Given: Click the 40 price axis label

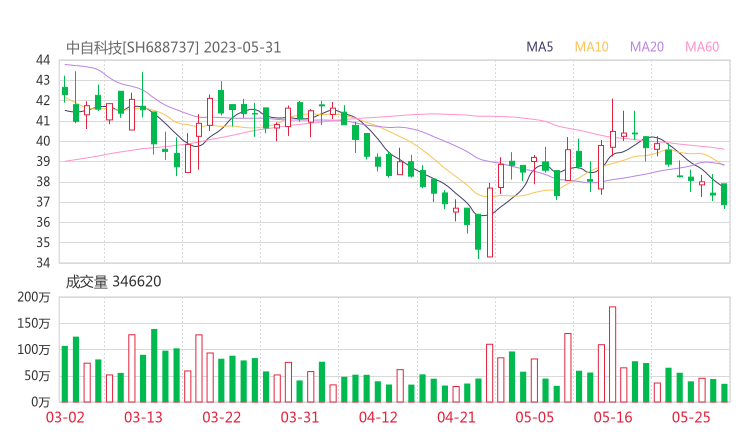Looking at the screenshot, I should tap(43, 141).
